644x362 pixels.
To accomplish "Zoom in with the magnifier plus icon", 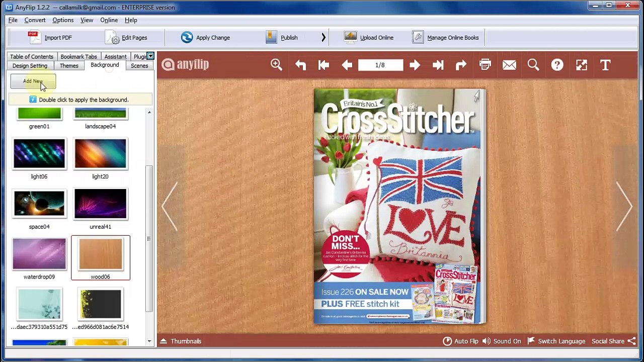I will tap(276, 65).
